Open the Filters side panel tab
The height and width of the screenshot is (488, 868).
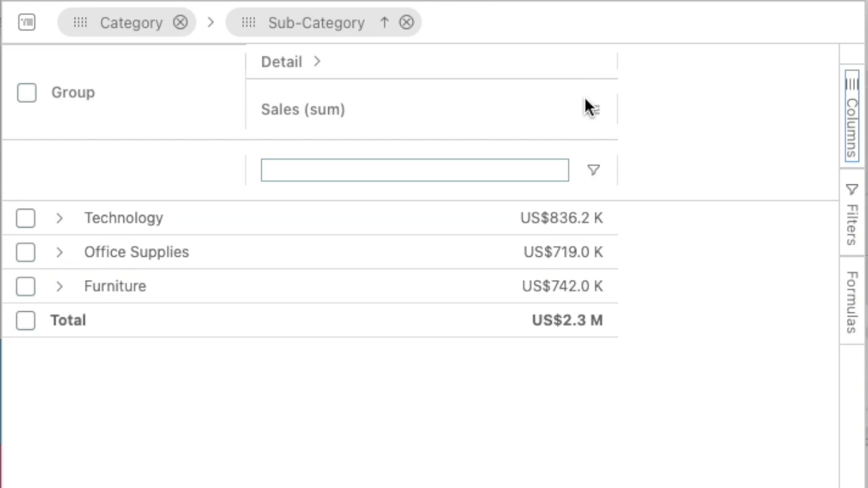852,213
